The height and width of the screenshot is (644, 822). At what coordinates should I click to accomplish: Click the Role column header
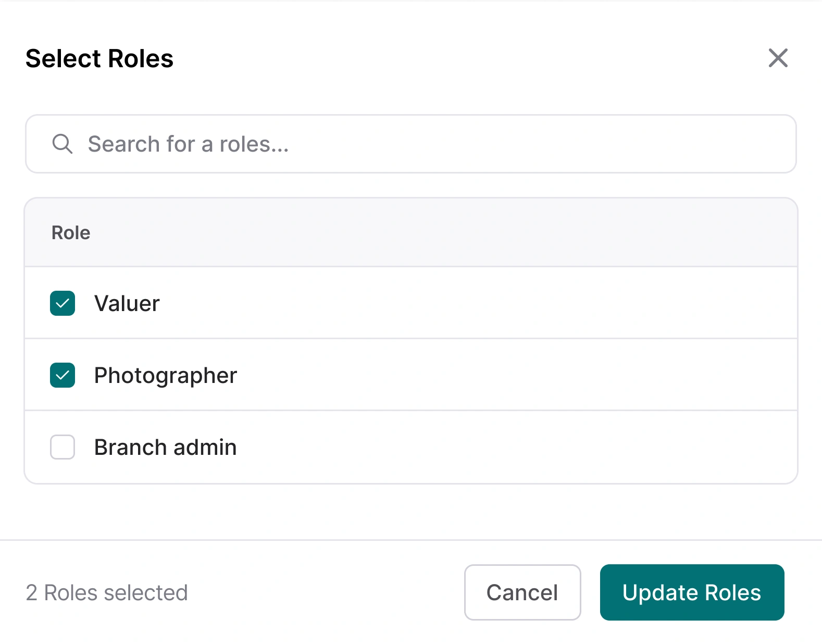coord(71,233)
